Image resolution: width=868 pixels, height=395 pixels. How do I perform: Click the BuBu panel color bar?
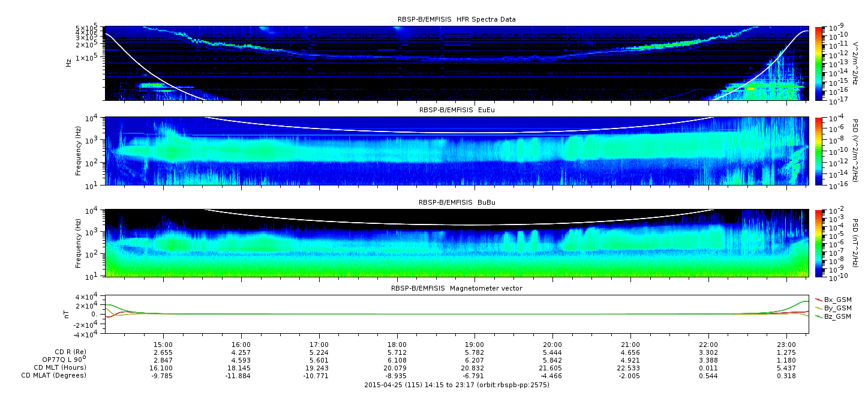click(818, 243)
